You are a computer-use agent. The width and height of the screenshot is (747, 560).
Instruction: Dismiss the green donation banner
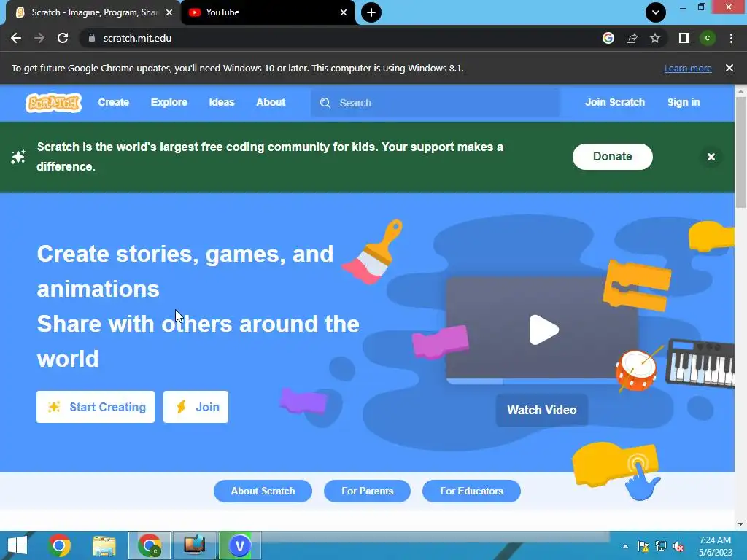point(711,157)
